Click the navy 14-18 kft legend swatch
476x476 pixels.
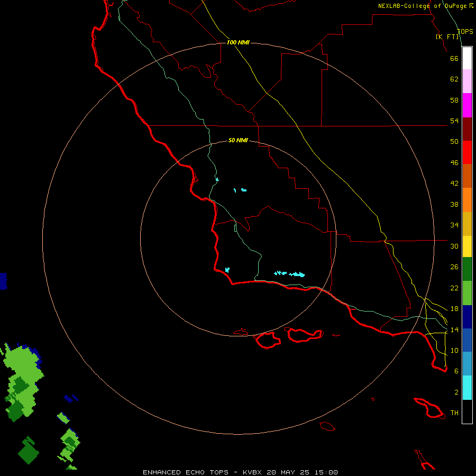tap(467, 317)
